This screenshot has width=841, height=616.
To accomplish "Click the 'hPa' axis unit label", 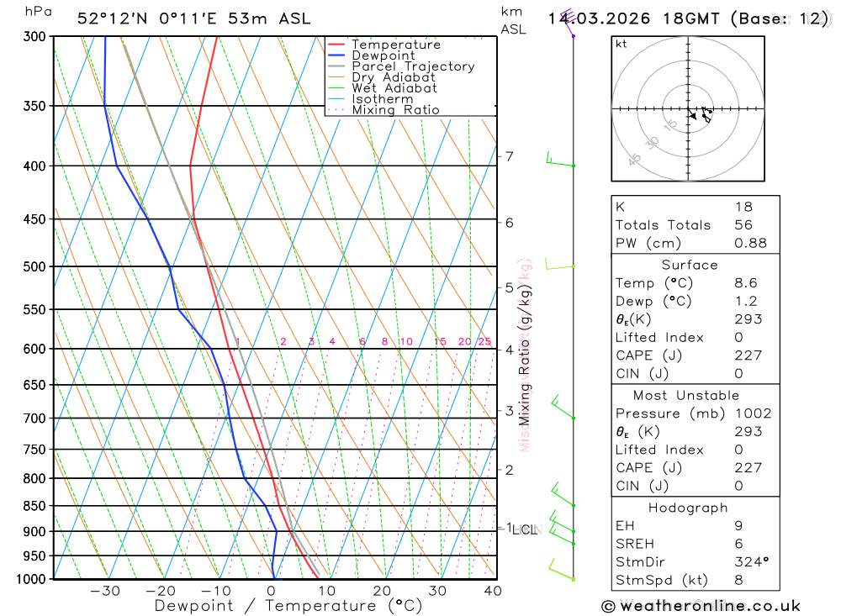I will pos(38,12).
